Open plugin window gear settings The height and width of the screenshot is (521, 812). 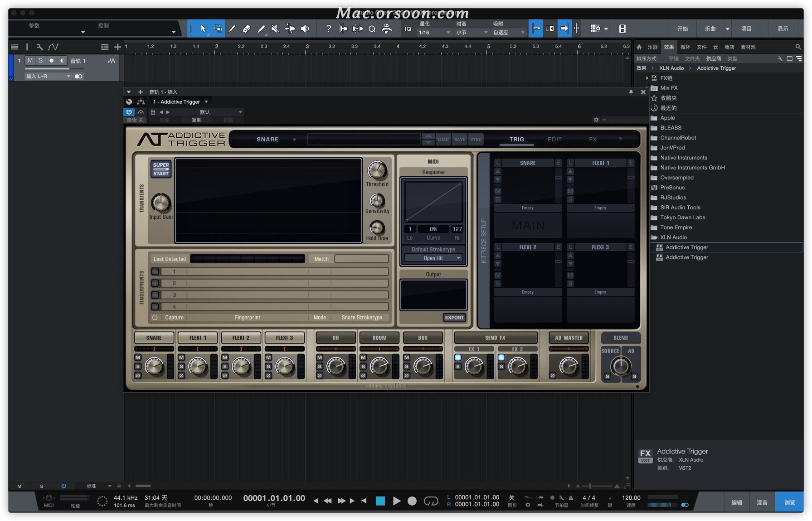pyautogui.click(x=596, y=120)
